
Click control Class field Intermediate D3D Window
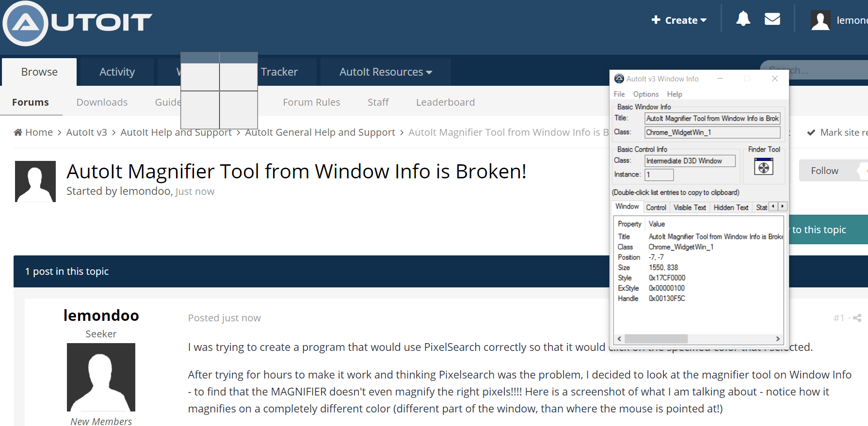click(690, 161)
